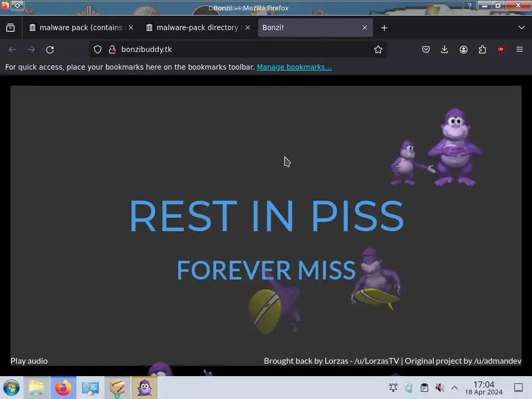Screen dimensions: 532x399
Task: Open the control panel taskbar icon
Action: pos(90,388)
